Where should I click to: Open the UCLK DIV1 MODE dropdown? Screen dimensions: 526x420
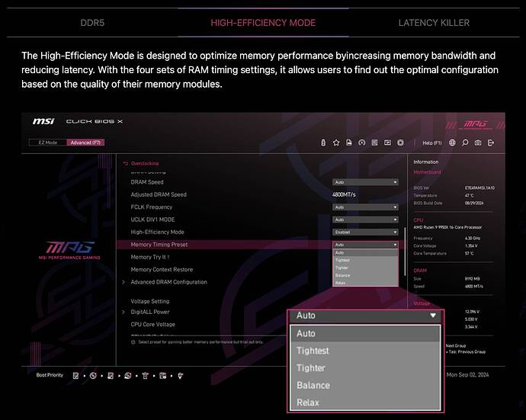click(365, 220)
